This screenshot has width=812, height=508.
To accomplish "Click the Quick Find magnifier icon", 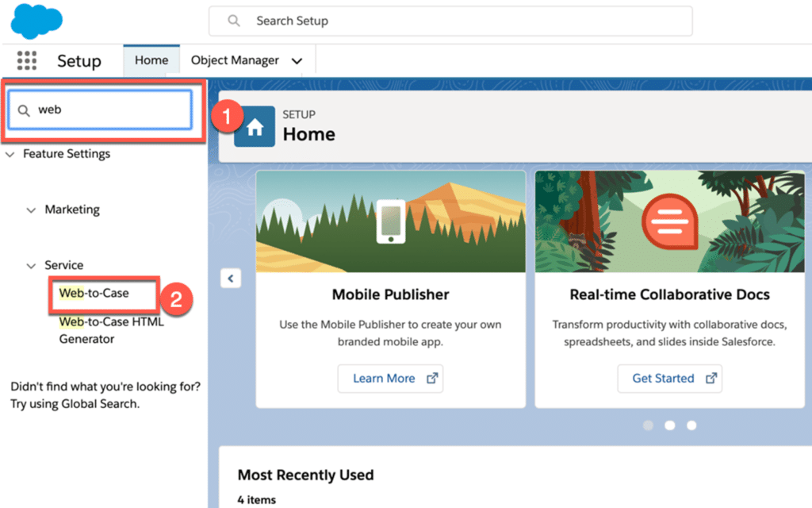I will pyautogui.click(x=24, y=110).
